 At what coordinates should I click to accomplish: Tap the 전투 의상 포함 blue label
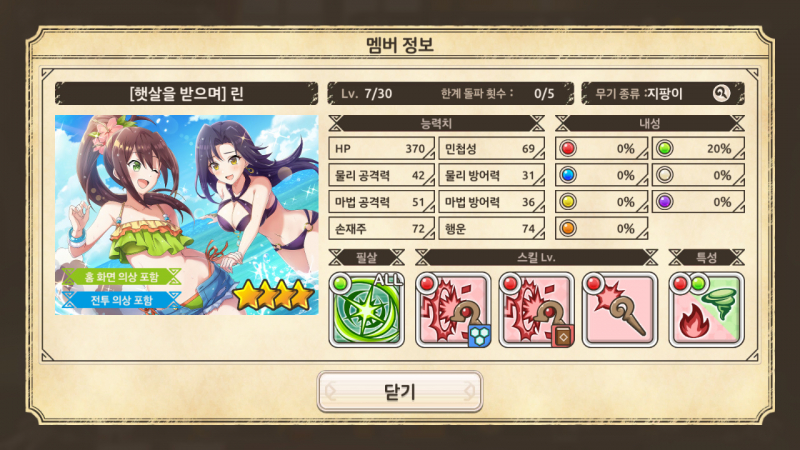pos(121,299)
